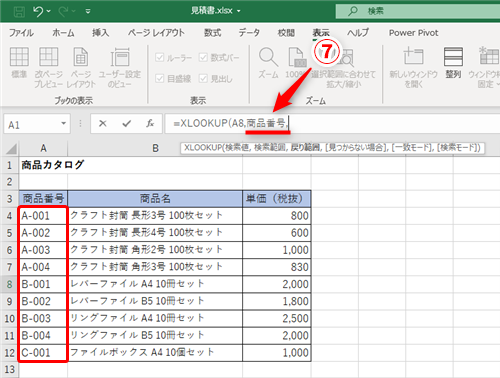
Task: Click cell クラフト封筒 長形3号 100枚セット
Action: click(155, 216)
